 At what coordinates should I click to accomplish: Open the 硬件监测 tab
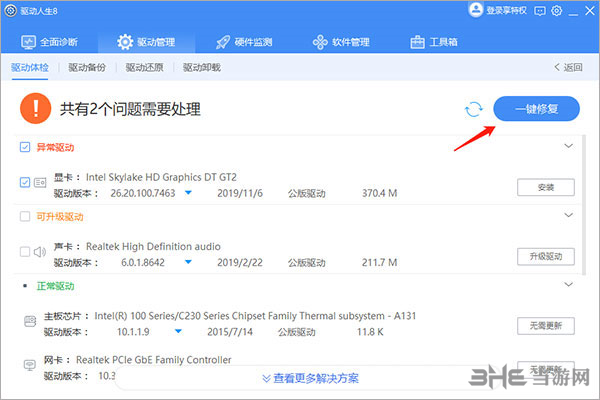pyautogui.click(x=244, y=42)
